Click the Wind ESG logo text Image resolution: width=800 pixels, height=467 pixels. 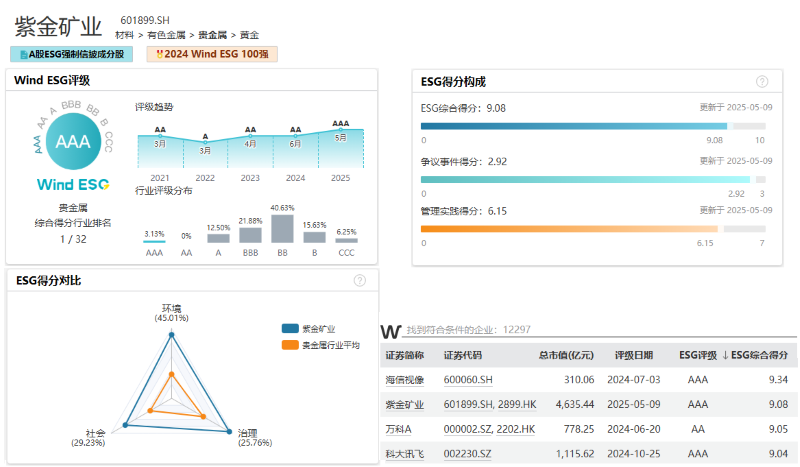(72, 185)
